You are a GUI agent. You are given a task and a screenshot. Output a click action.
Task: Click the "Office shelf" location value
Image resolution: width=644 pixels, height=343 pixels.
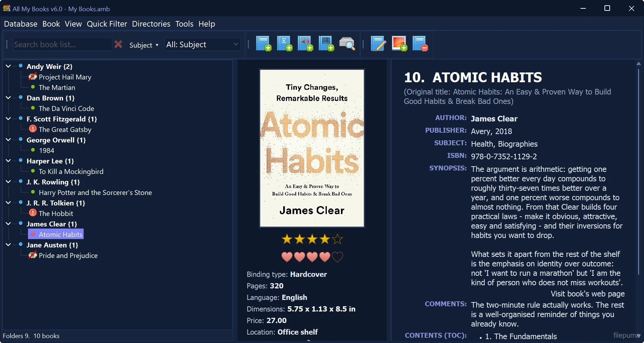[297, 332]
